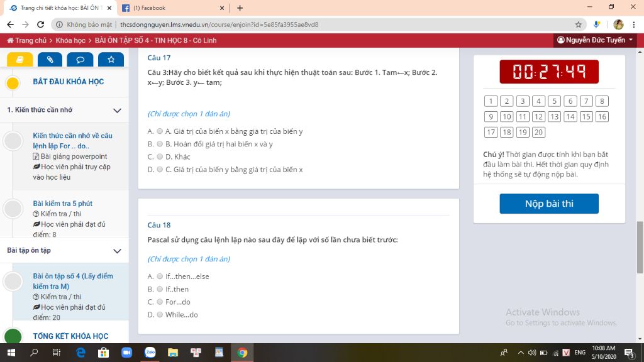Go to 'Trang chủ' breadcrumb
This screenshot has height=362, width=644.
click(x=26, y=40)
